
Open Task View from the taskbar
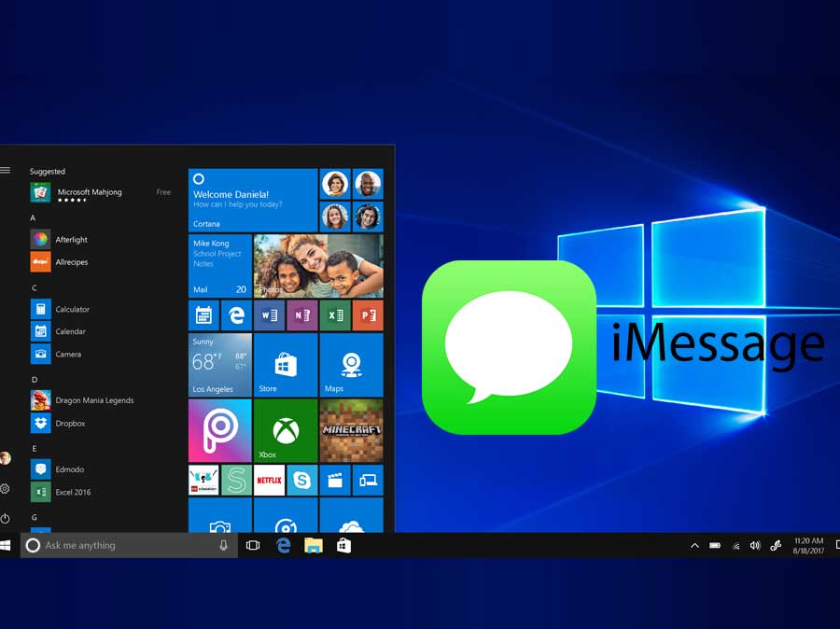click(253, 545)
